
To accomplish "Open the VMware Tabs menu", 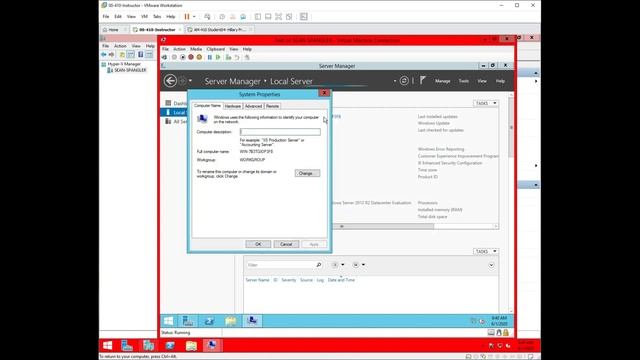I will 157,17.
